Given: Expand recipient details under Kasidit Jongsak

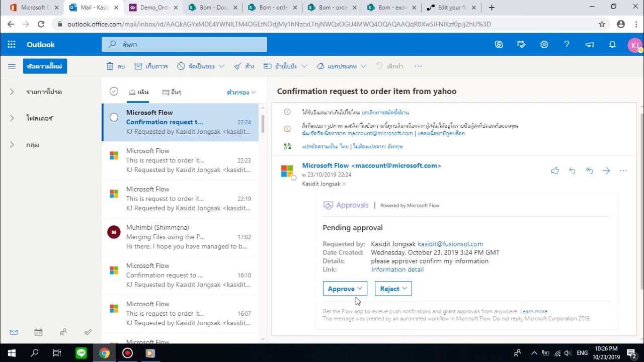Looking at the screenshot, I should (344, 184).
